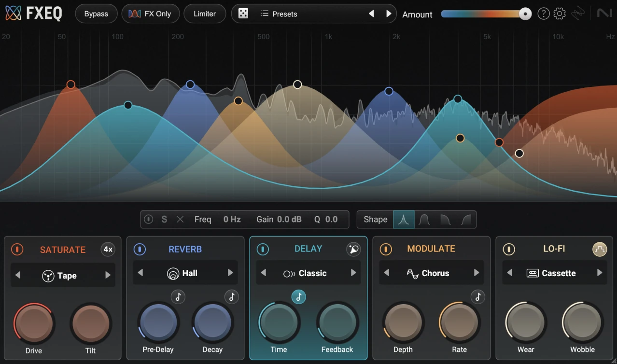This screenshot has width=617, height=364.
Task: Click the Amount slider handle
Action: pos(525,14)
